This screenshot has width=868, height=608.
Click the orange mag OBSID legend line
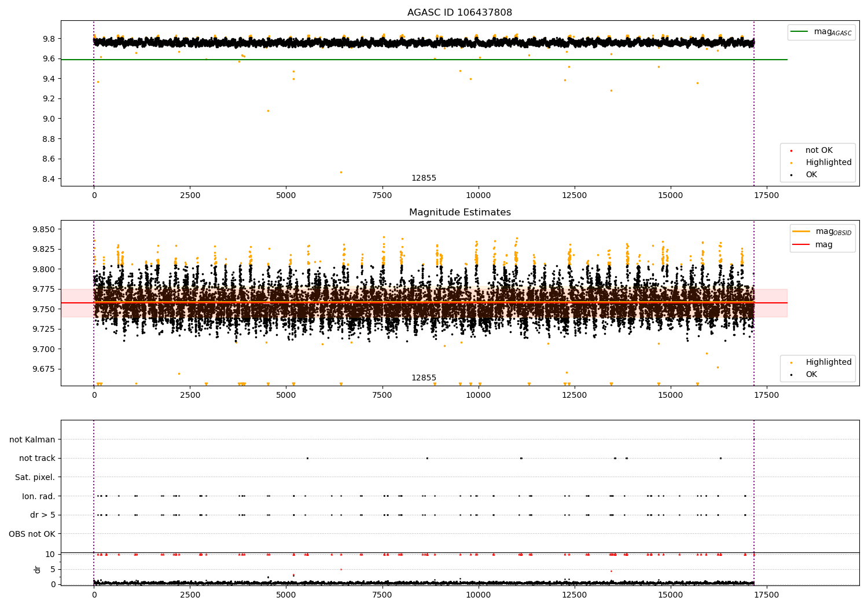pos(801,232)
